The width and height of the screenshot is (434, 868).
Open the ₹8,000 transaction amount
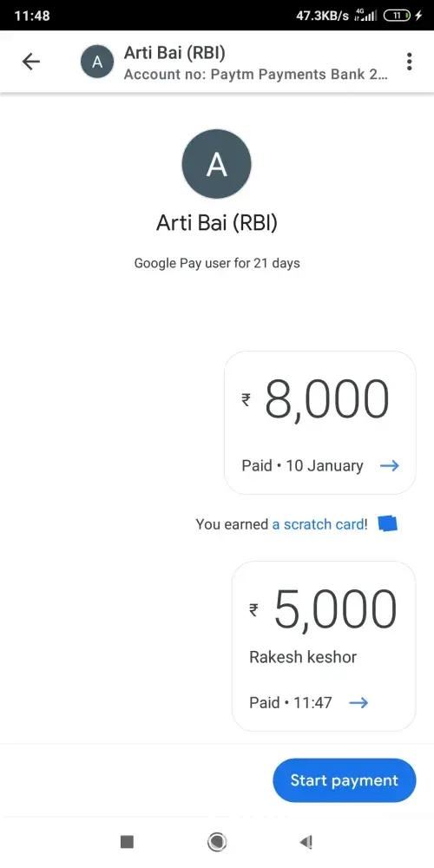pos(316,400)
